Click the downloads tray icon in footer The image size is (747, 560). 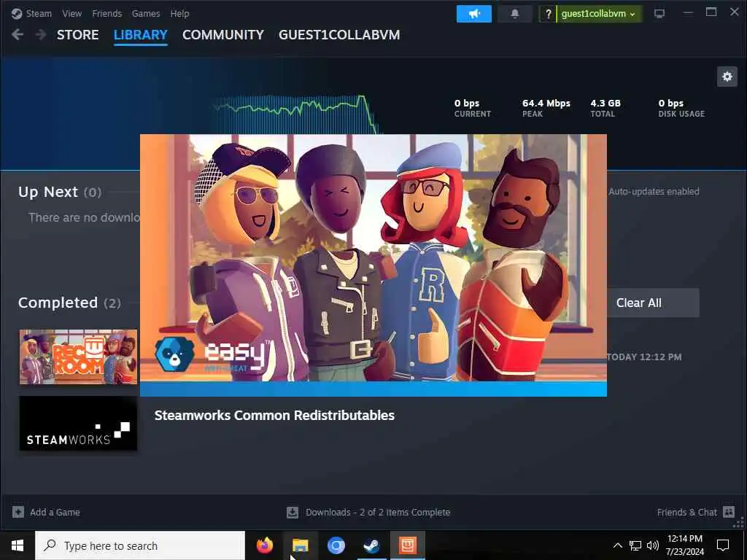pos(293,513)
